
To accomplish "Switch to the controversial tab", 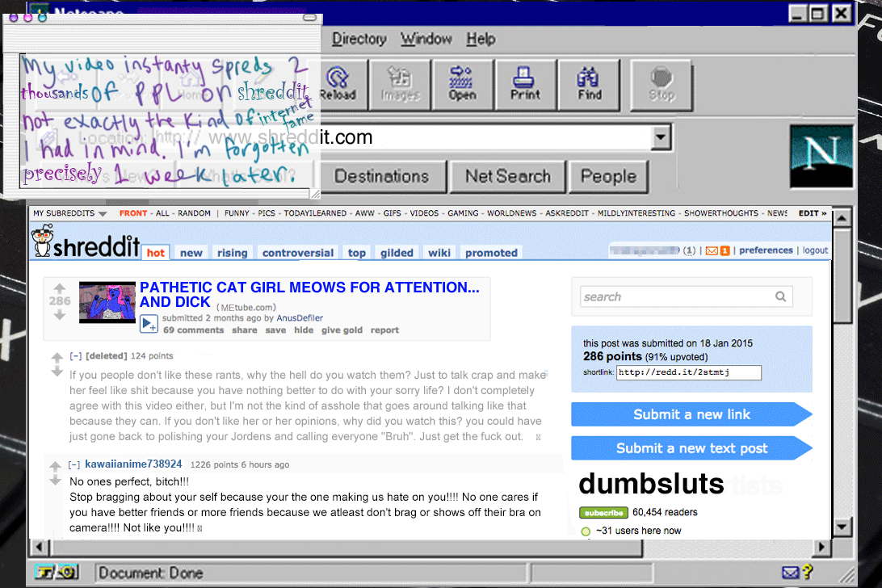I will 297,253.
